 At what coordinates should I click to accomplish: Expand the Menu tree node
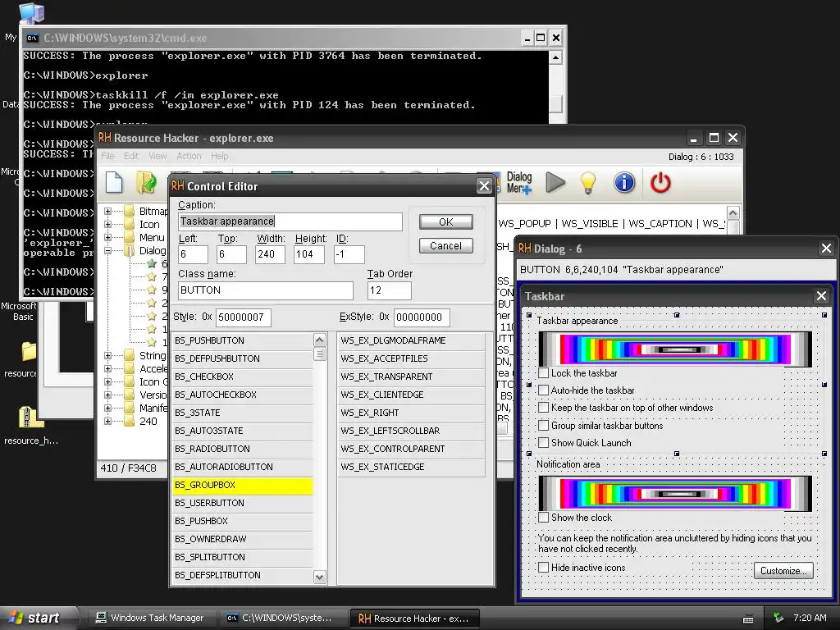click(107, 237)
